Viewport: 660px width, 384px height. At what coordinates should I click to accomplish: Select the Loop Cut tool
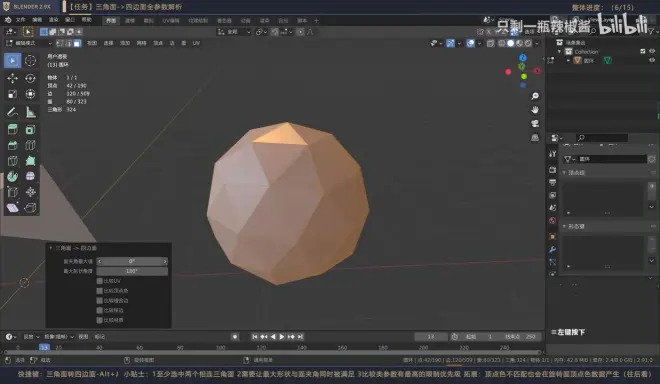tap(30, 145)
